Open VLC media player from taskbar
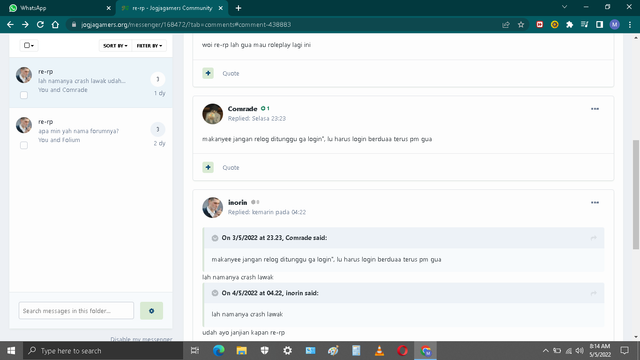Screen dimensions: 640x360 [x=379, y=351]
